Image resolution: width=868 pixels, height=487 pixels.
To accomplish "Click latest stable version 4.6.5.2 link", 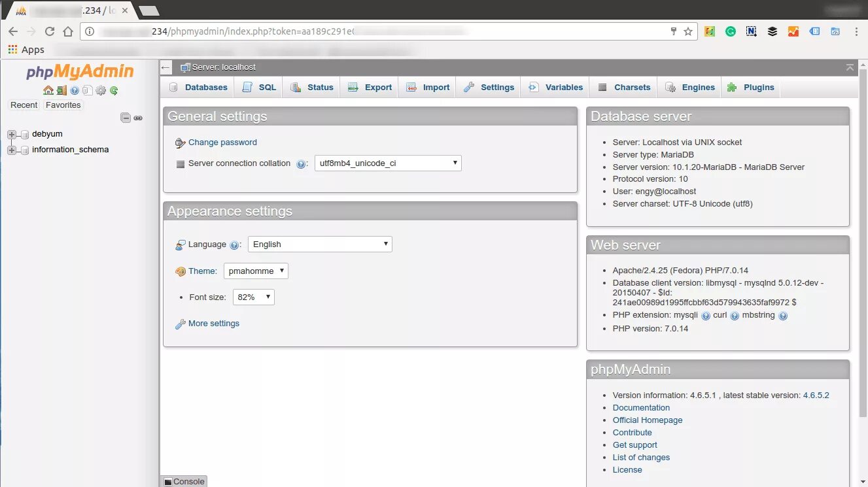I will [x=816, y=395].
